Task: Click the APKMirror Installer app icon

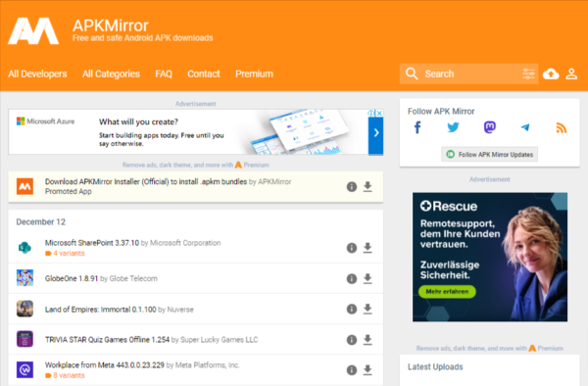Action: pyautogui.click(x=24, y=186)
